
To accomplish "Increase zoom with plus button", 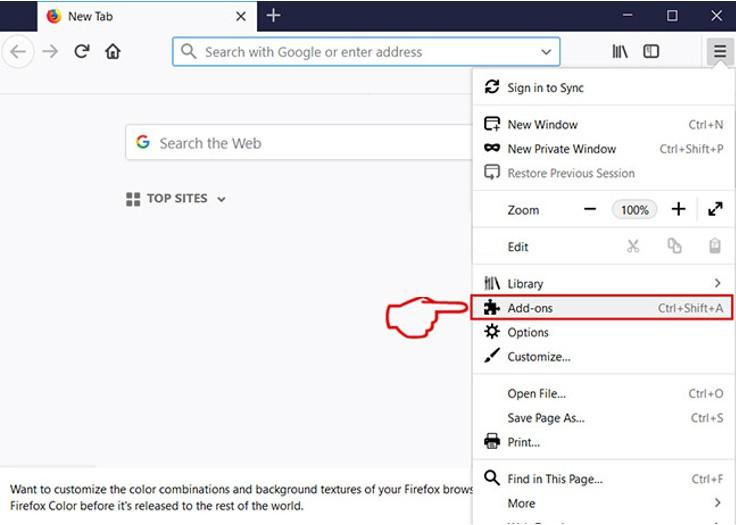I will coord(678,209).
